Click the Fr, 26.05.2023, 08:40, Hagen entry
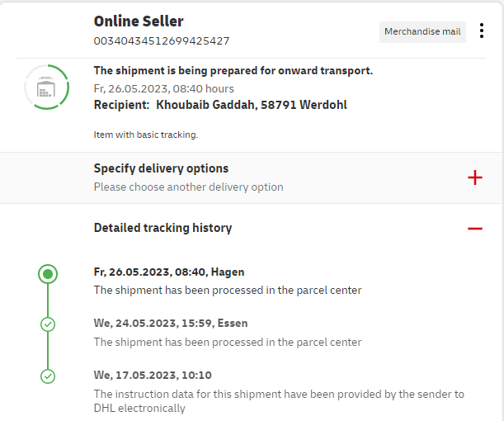Viewport: 504px width, 421px height. click(169, 272)
